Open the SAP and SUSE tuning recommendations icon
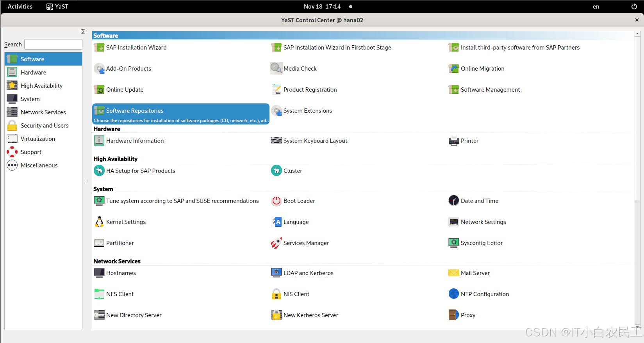This screenshot has height=343, width=644. click(x=99, y=201)
